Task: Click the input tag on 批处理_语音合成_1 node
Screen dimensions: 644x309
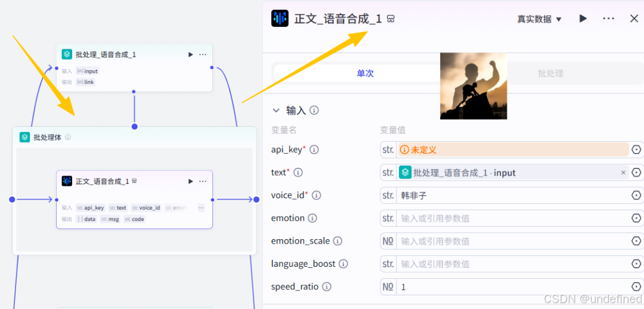Action: pos(88,71)
